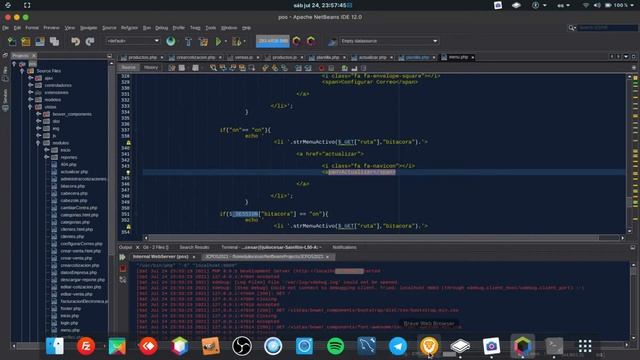The image size is (640, 360).
Task: Click the New File toolbar icon
Action: pos(12,41)
